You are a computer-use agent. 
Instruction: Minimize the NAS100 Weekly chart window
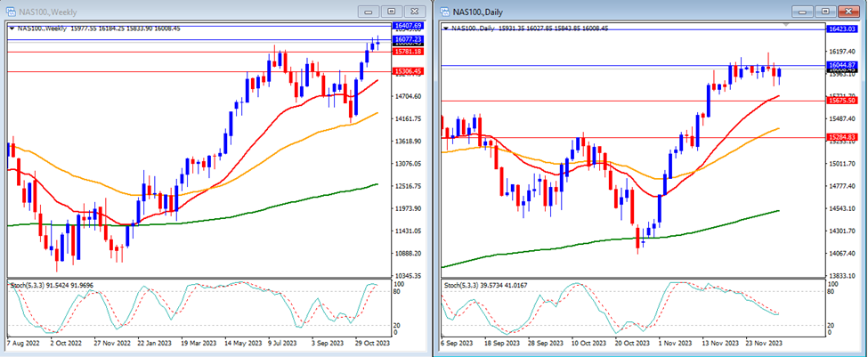(x=369, y=11)
